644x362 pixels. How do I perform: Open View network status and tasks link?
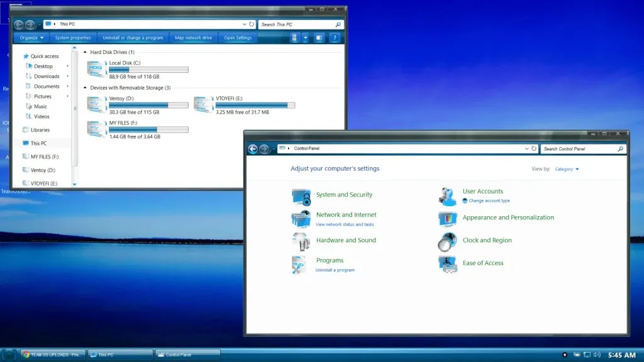[345, 224]
